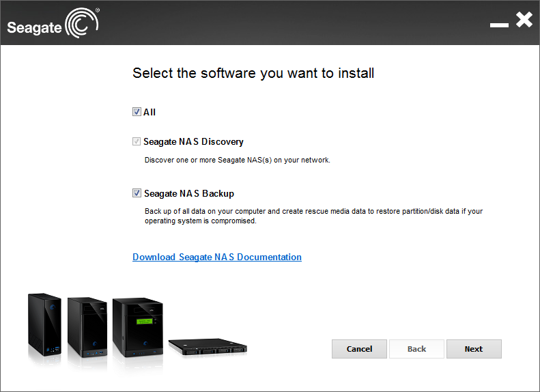Click the 'All' option label

[150, 112]
